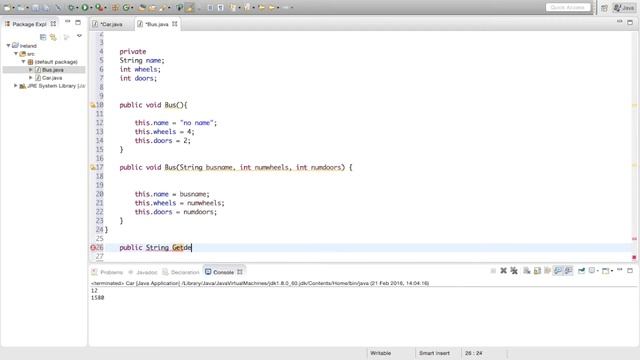Toggle Show Whitespace Characters icon
The image size is (640, 360).
220,7
